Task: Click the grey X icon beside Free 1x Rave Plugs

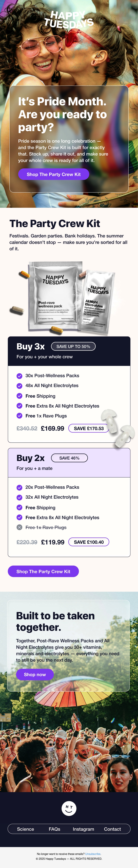Action: point(20,527)
